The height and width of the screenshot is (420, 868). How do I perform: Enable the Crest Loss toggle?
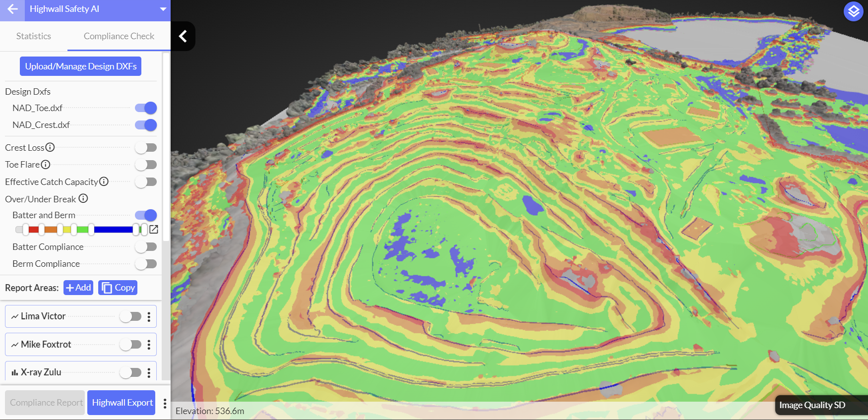(x=146, y=148)
